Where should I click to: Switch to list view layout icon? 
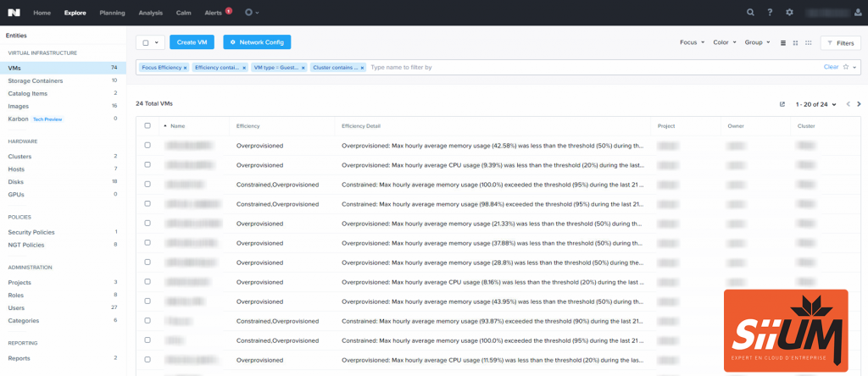[782, 42]
